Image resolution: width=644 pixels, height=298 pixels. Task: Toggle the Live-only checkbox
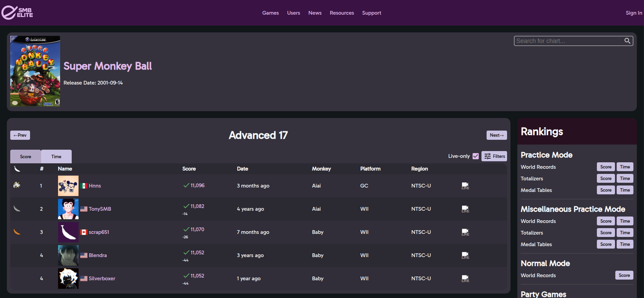(476, 156)
